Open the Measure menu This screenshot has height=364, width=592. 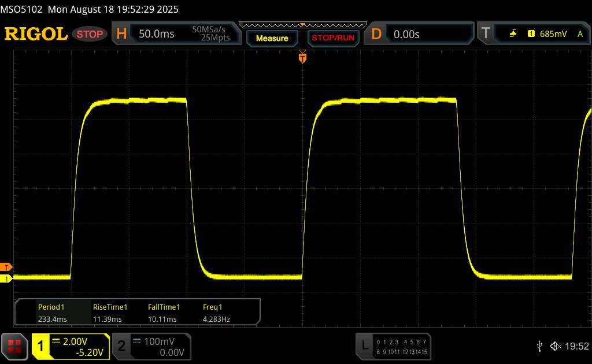[x=272, y=38]
